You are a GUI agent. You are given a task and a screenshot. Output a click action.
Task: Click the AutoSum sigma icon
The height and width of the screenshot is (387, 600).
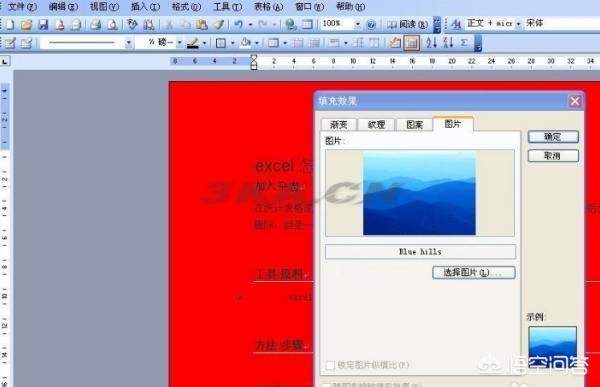[464, 43]
